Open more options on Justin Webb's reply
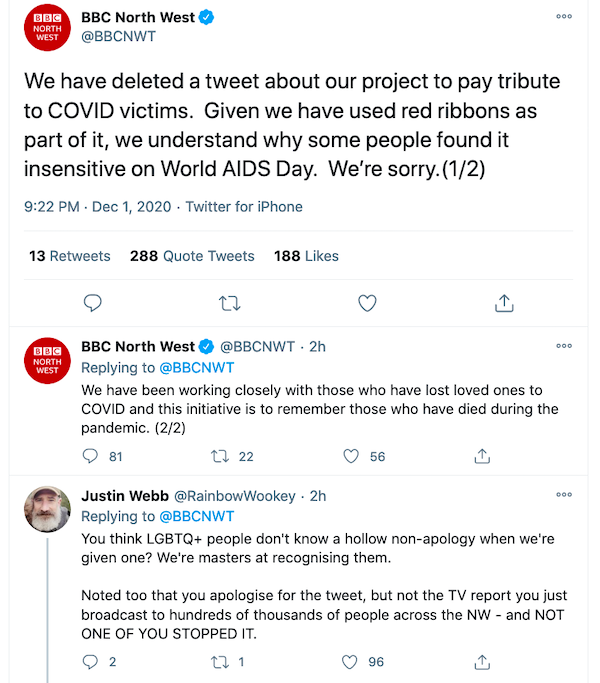 (x=564, y=494)
